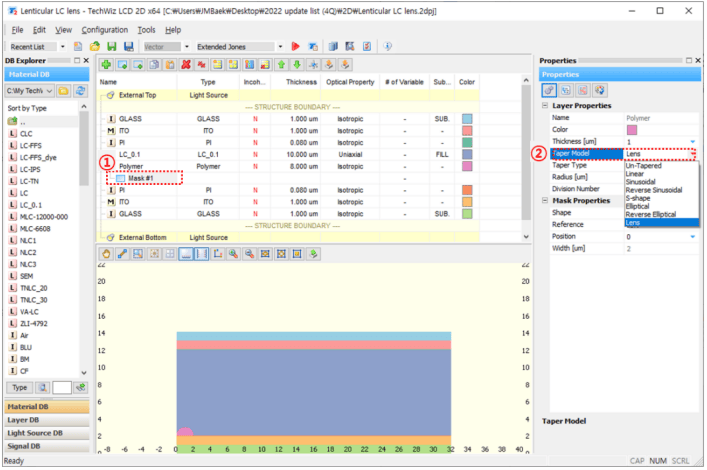The width and height of the screenshot is (707, 470).
Task: Click the Polymer pink color swatch in Properties
Action: tap(632, 130)
